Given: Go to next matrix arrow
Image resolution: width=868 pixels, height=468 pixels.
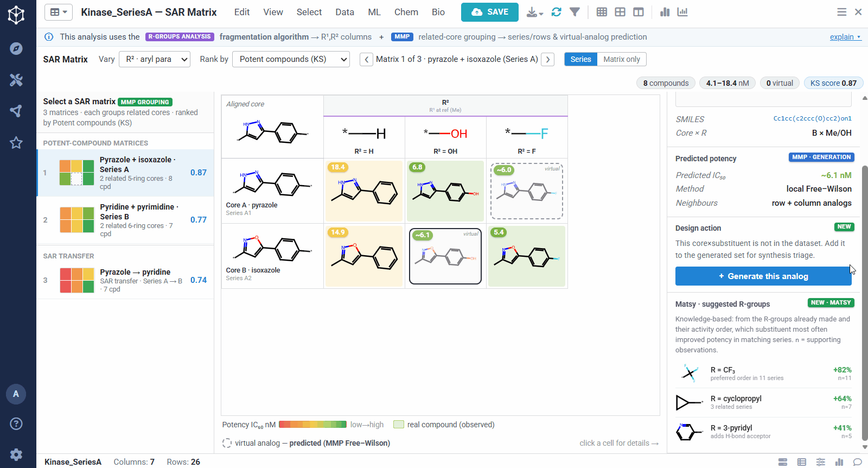Looking at the screenshot, I should 548,59.
